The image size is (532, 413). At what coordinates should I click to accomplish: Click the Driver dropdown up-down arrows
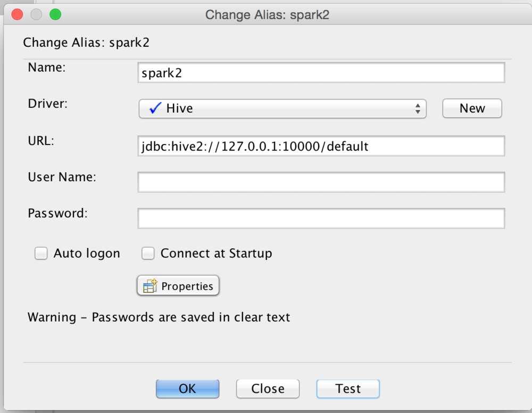click(x=418, y=108)
